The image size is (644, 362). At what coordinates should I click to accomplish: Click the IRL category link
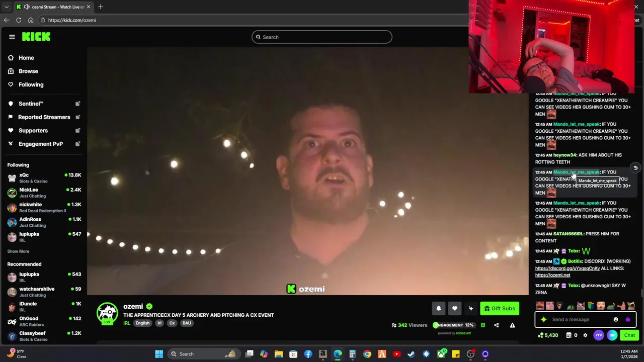click(126, 323)
